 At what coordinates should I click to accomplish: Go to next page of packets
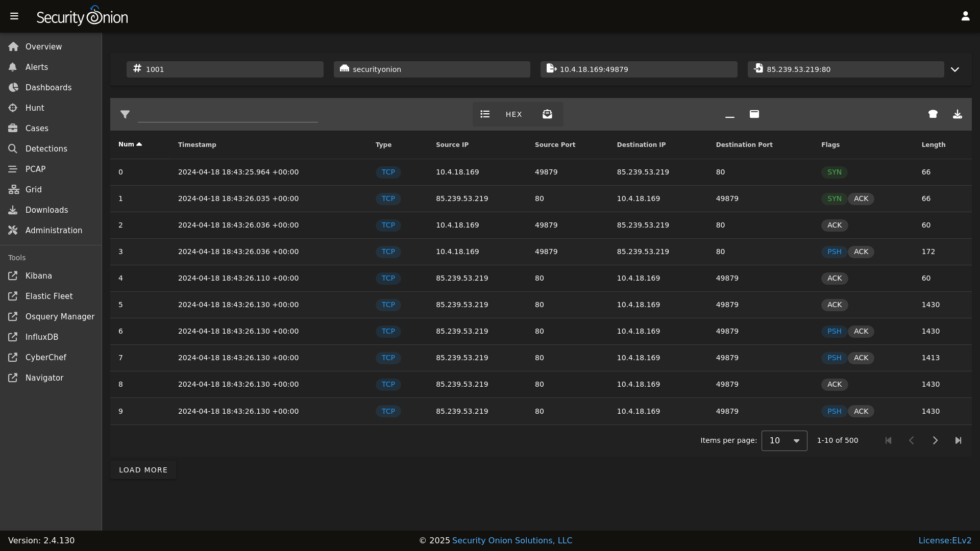[x=935, y=440]
